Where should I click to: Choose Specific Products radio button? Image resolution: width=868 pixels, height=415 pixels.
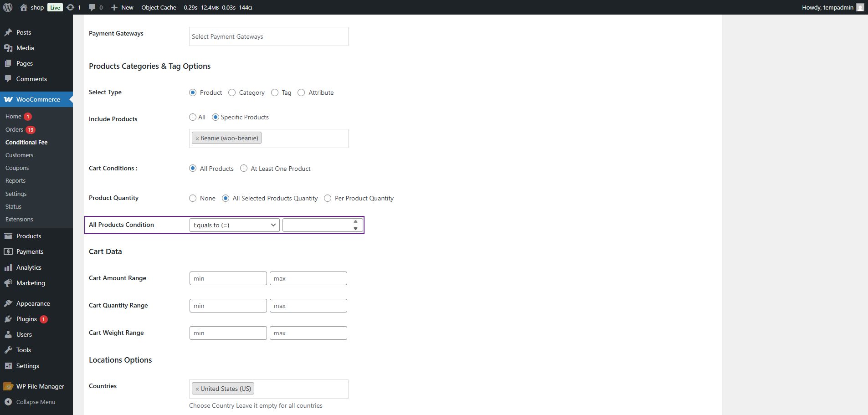(216, 117)
